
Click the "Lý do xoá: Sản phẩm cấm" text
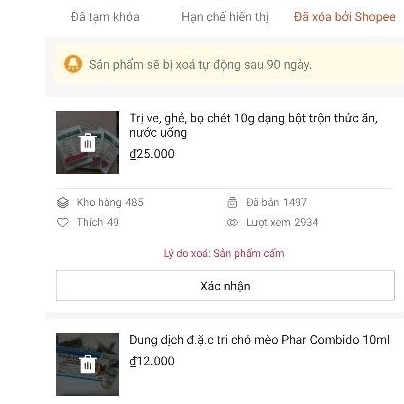coord(224,253)
